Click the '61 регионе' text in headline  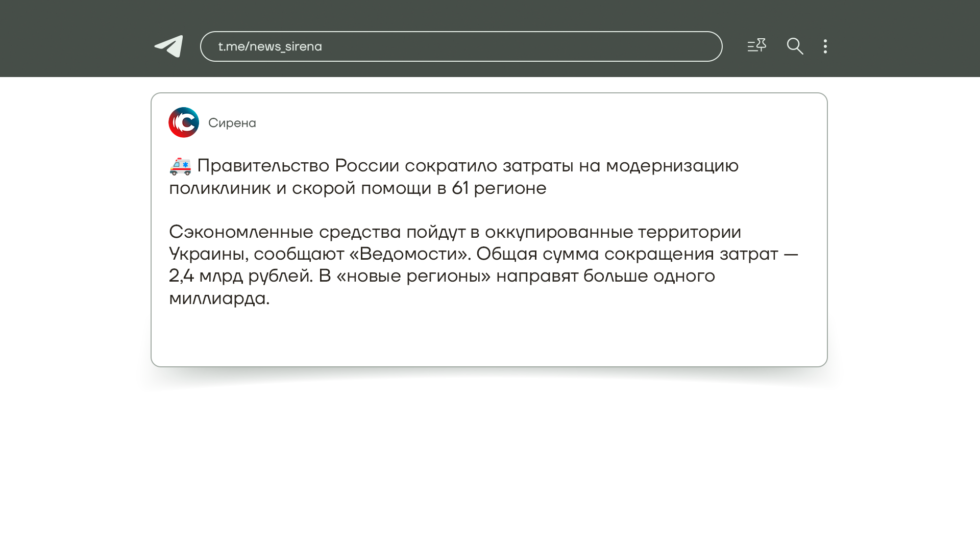click(x=499, y=188)
